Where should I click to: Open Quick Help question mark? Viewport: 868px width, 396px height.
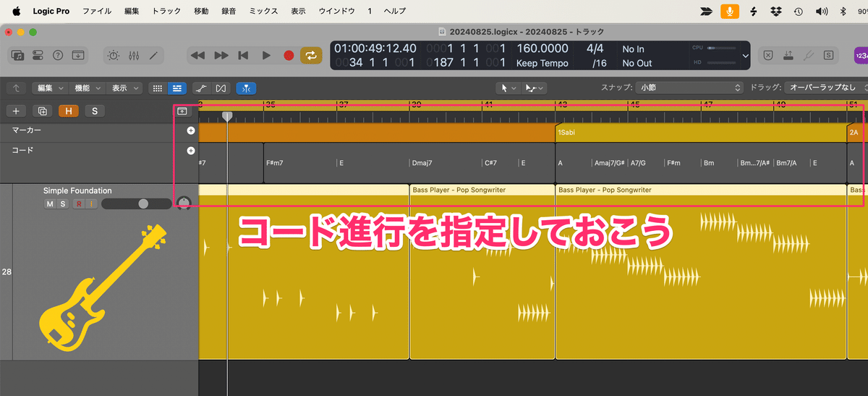tap(58, 55)
